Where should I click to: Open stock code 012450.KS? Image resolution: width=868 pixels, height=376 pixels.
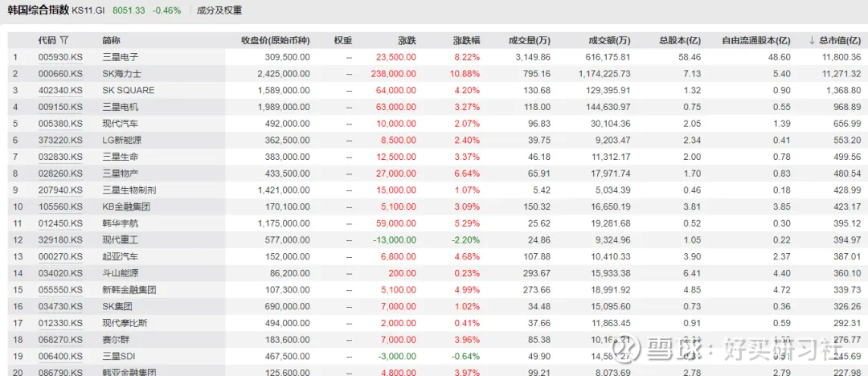tap(60, 223)
